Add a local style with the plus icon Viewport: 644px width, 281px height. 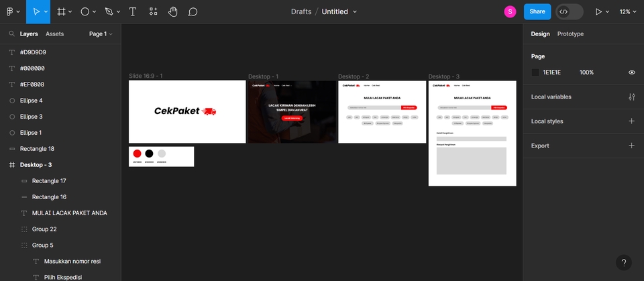(632, 121)
